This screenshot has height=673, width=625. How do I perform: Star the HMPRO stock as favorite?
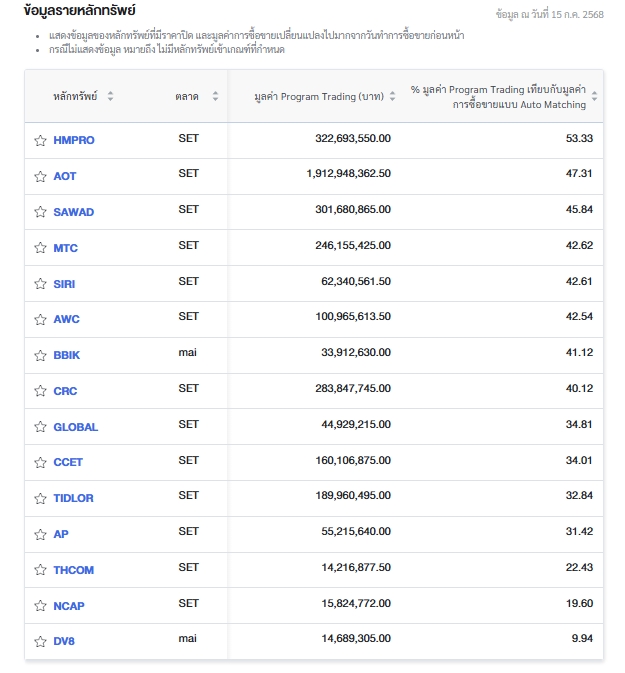[x=40, y=141]
